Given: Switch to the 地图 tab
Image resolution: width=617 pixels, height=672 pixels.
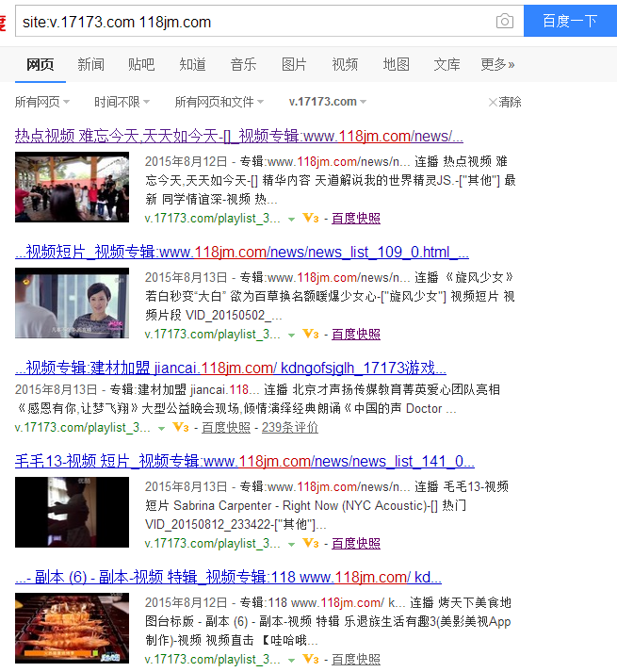Looking at the screenshot, I should [x=396, y=65].
